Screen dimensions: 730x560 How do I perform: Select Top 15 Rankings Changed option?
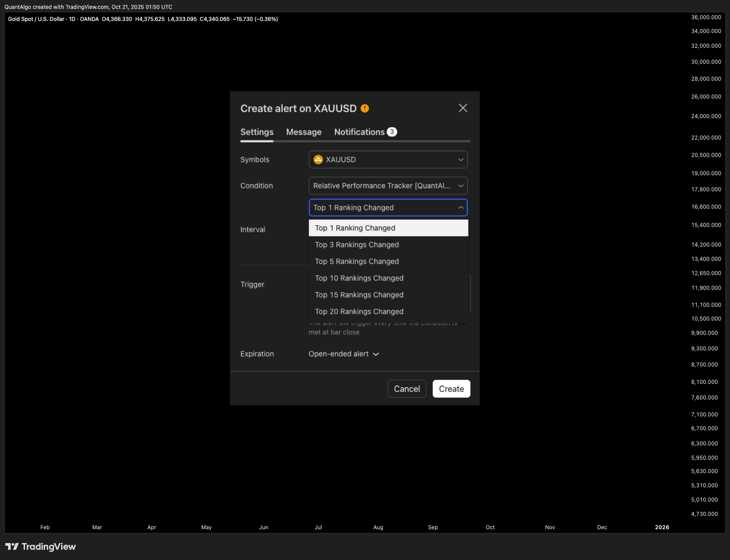point(388,295)
